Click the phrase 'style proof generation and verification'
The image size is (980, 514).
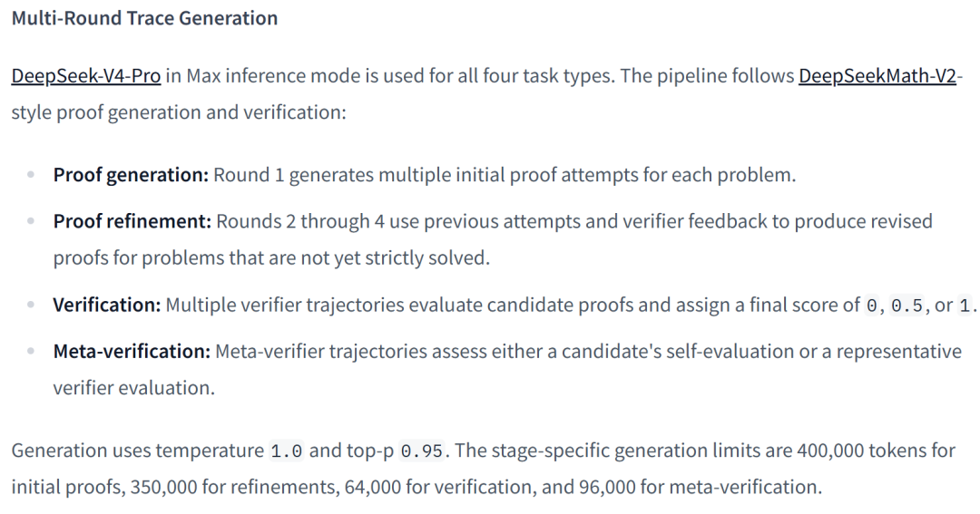(x=176, y=112)
